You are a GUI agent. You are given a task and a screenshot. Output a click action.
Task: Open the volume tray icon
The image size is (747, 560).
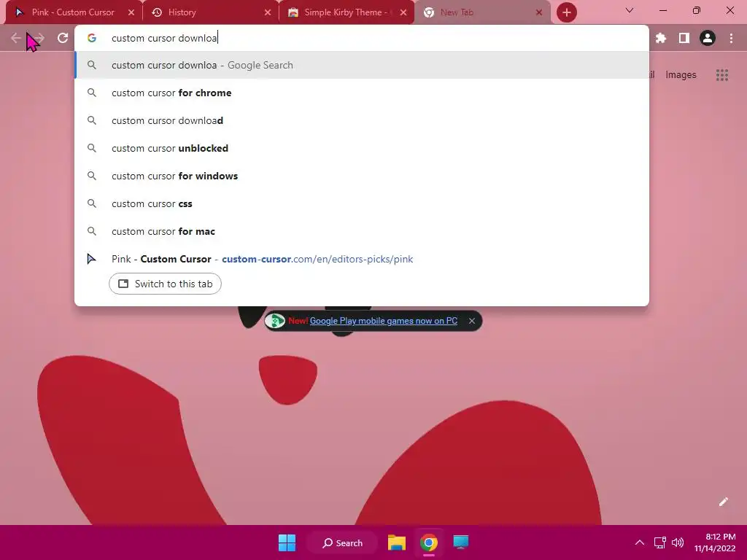click(678, 542)
